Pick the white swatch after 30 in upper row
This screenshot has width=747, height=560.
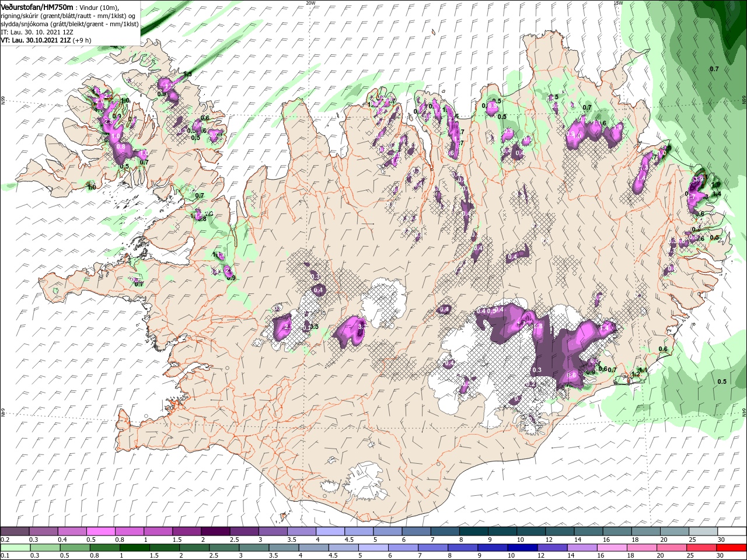coord(732,531)
